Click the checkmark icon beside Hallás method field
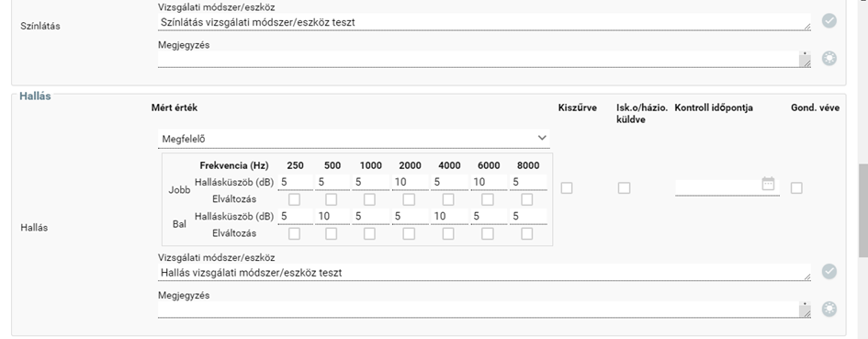This screenshot has width=868, height=339. click(x=829, y=271)
